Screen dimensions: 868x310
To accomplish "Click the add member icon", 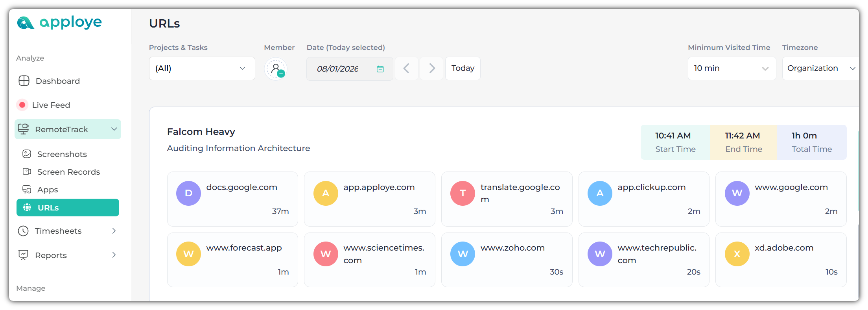I will (x=276, y=69).
